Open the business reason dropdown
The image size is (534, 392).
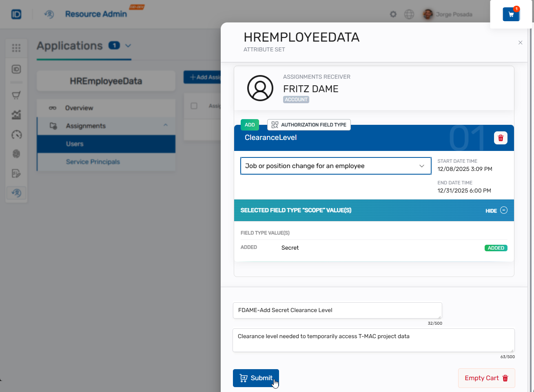point(335,166)
